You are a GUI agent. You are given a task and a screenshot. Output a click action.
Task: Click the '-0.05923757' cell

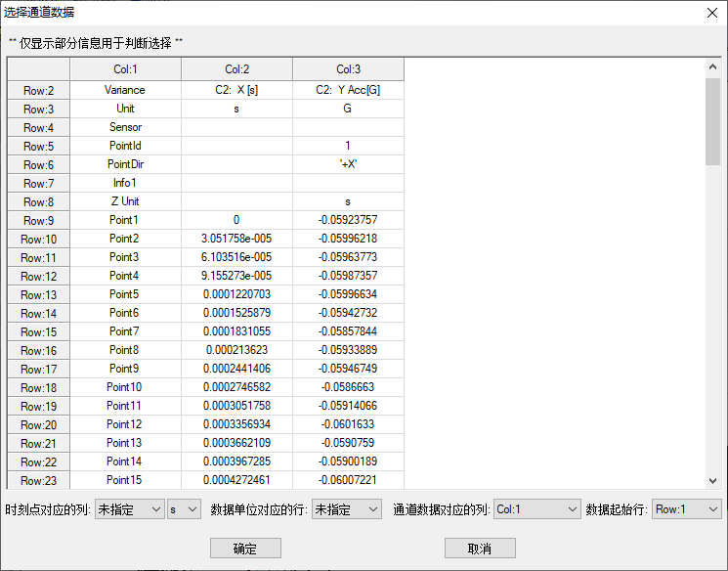coord(348,220)
